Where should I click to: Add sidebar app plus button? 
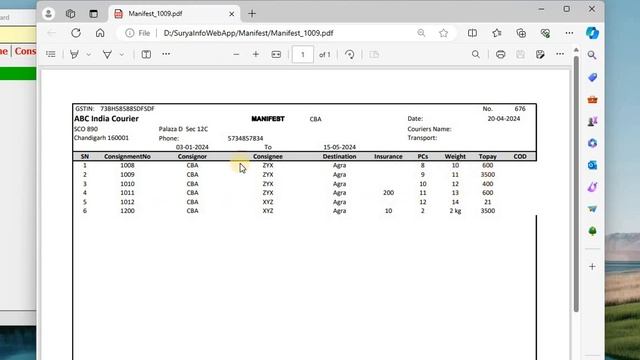click(592, 267)
